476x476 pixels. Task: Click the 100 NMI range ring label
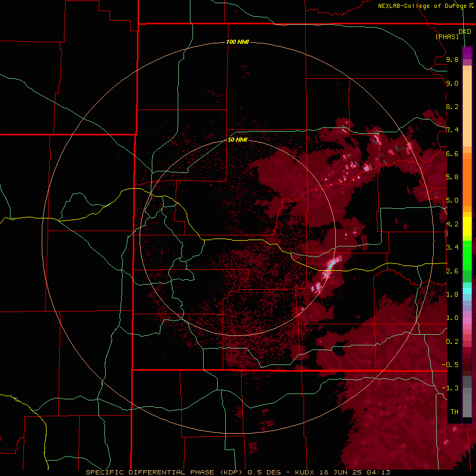coord(237,42)
